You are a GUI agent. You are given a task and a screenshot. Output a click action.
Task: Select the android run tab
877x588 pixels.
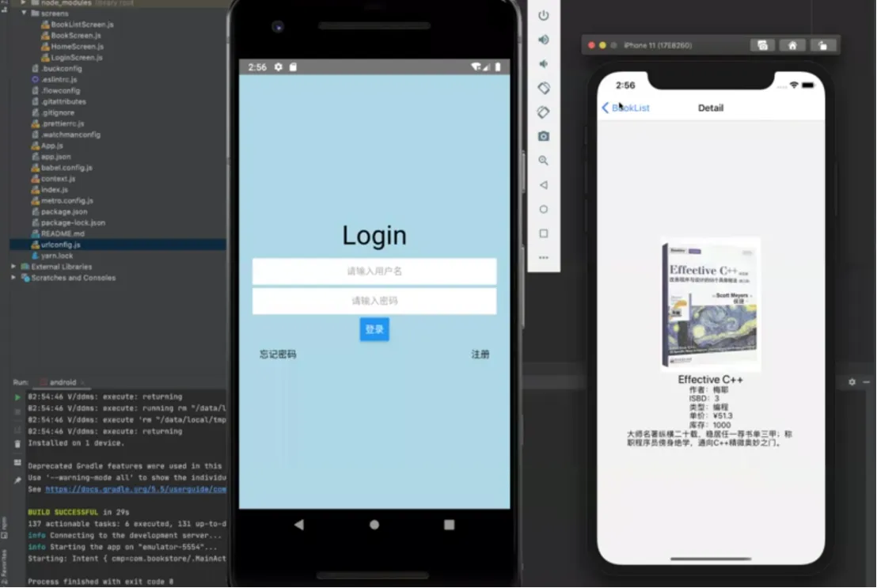(x=62, y=383)
